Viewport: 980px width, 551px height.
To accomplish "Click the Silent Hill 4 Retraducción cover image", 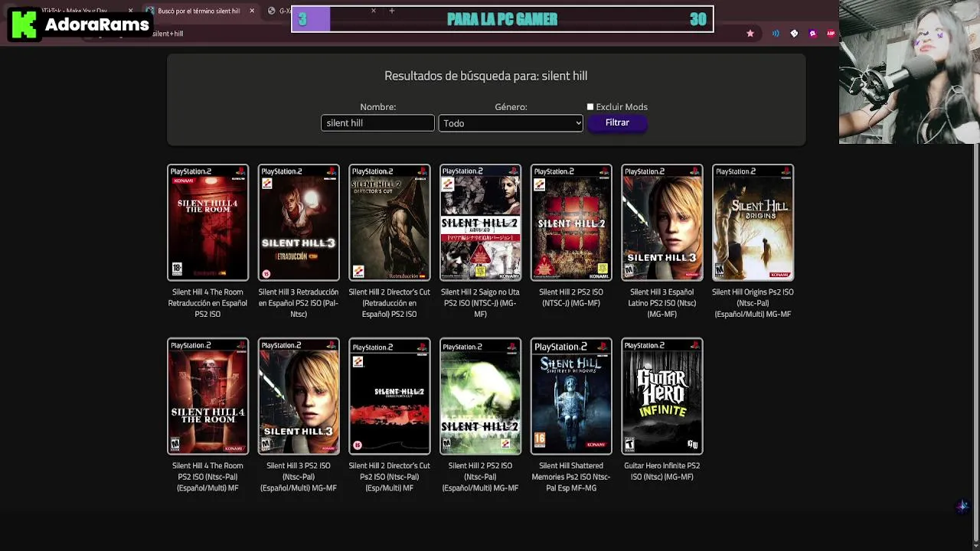I will click(207, 223).
